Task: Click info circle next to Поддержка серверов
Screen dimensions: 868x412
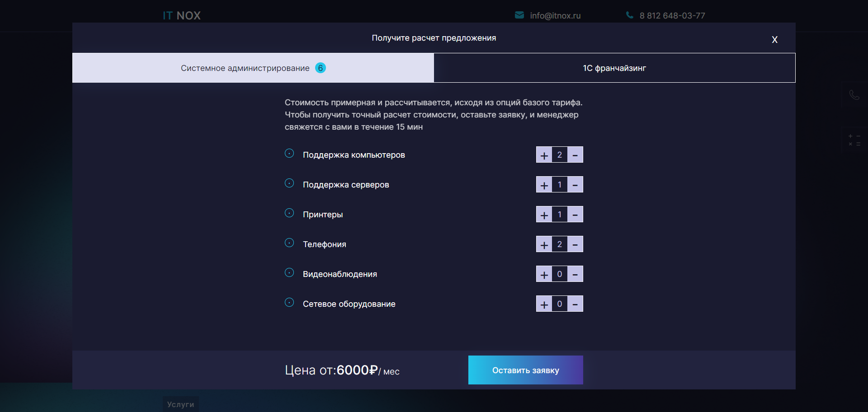Action: coord(289,183)
